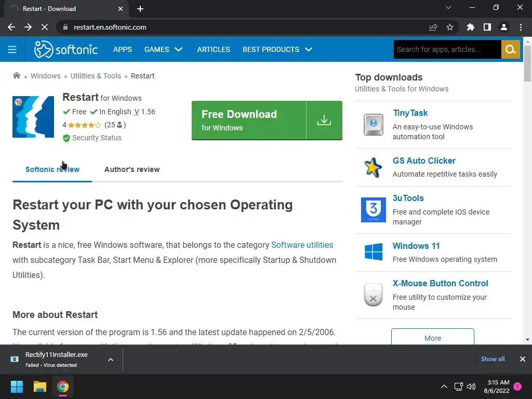The height and width of the screenshot is (399, 532).
Task: Open the volume tray icon
Action: coord(471,387)
